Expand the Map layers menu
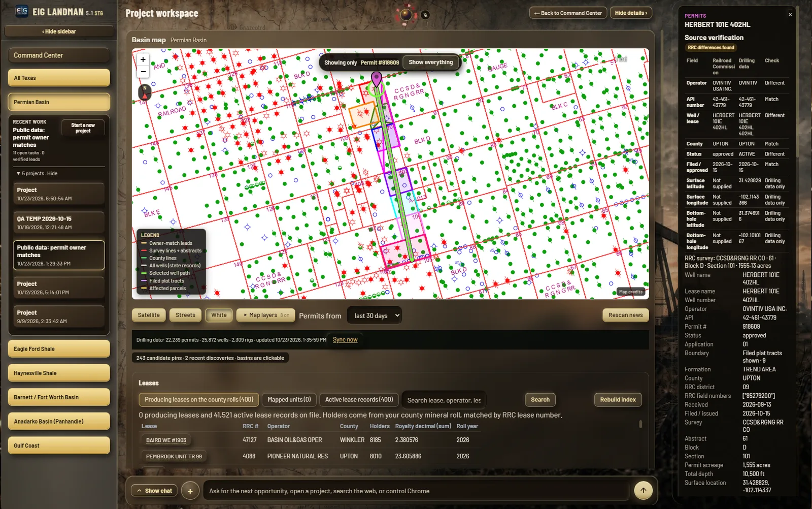 point(266,315)
